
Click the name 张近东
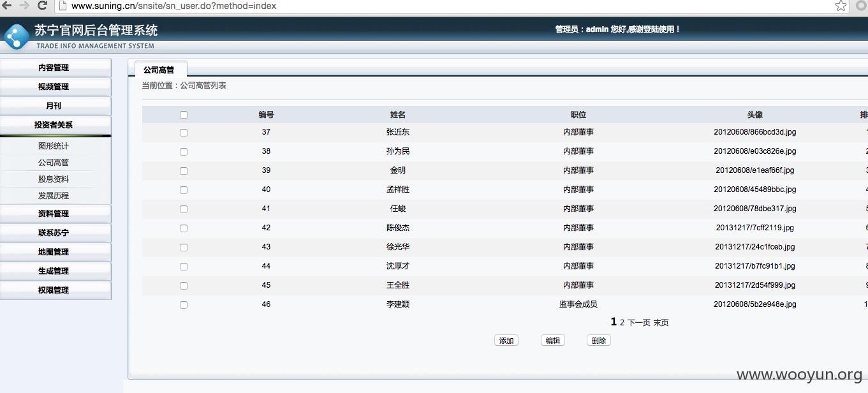(x=398, y=132)
